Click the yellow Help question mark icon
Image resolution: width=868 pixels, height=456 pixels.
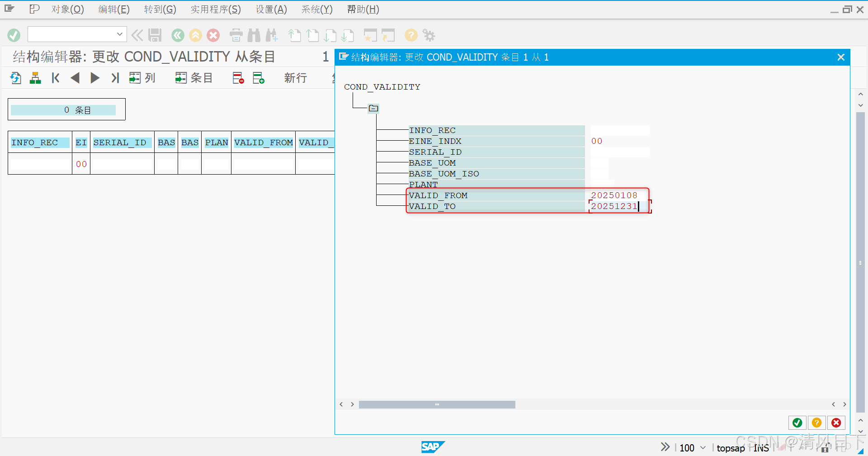click(x=411, y=35)
